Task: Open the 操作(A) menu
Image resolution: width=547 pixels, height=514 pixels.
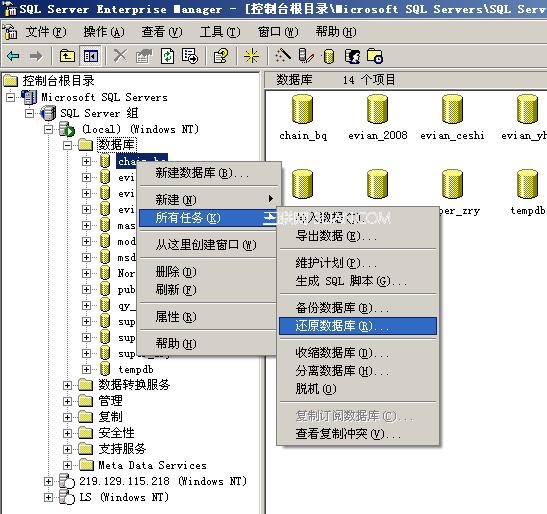Action: (104, 32)
